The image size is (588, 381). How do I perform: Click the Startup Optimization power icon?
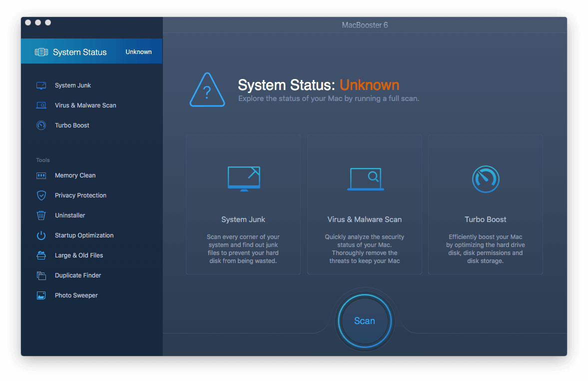(x=41, y=235)
